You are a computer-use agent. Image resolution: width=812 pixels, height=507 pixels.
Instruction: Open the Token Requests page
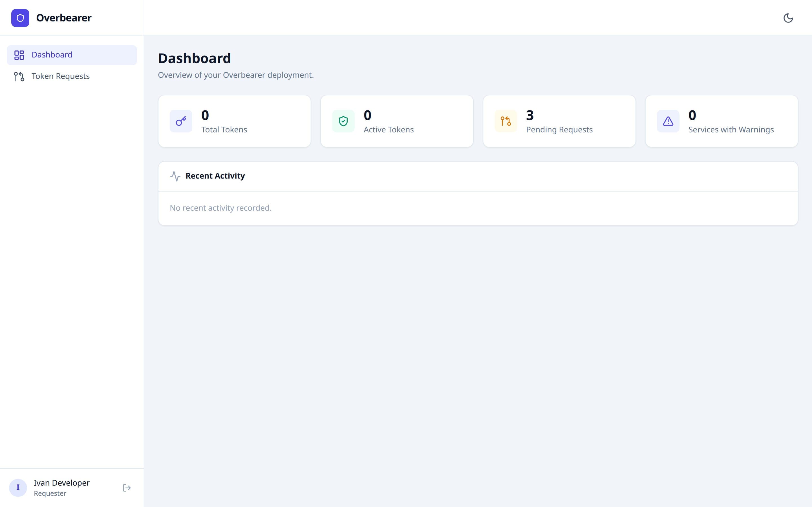click(x=60, y=76)
